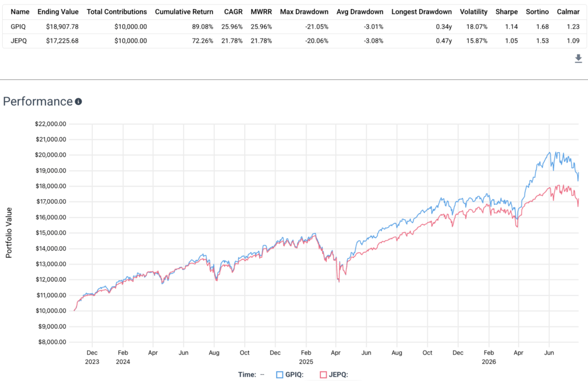Viewport: 588px width, 381px height.
Task: Click the Time label in legend
Action: [x=247, y=374]
